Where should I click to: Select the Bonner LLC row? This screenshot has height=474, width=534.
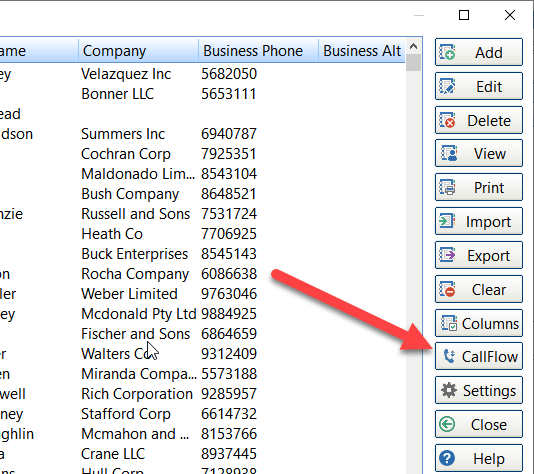[203, 94]
